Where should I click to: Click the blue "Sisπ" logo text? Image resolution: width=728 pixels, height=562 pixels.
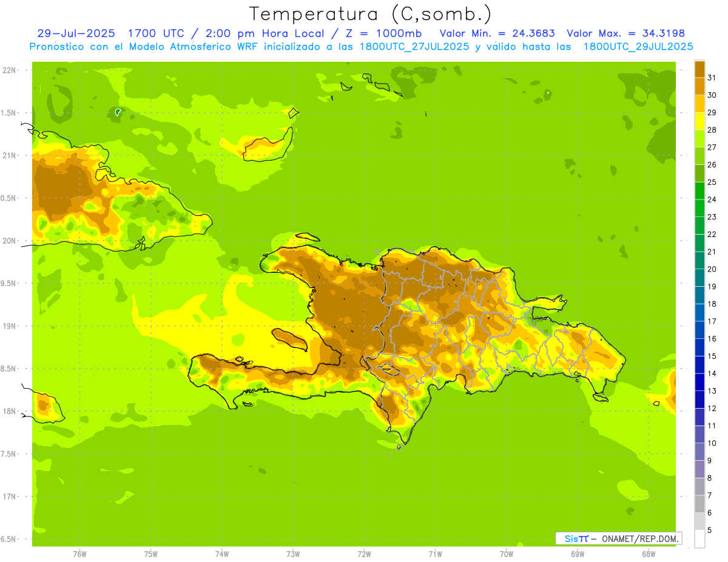(x=576, y=538)
